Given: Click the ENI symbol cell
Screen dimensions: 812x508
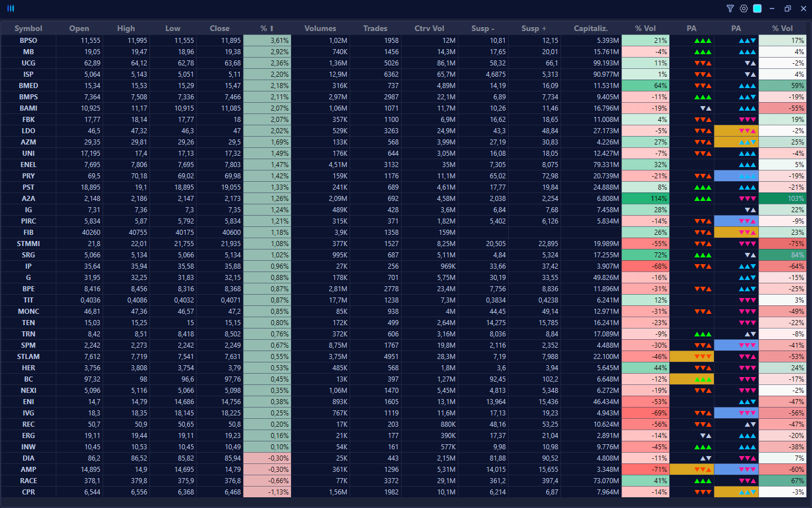Looking at the screenshot, I should tap(28, 402).
